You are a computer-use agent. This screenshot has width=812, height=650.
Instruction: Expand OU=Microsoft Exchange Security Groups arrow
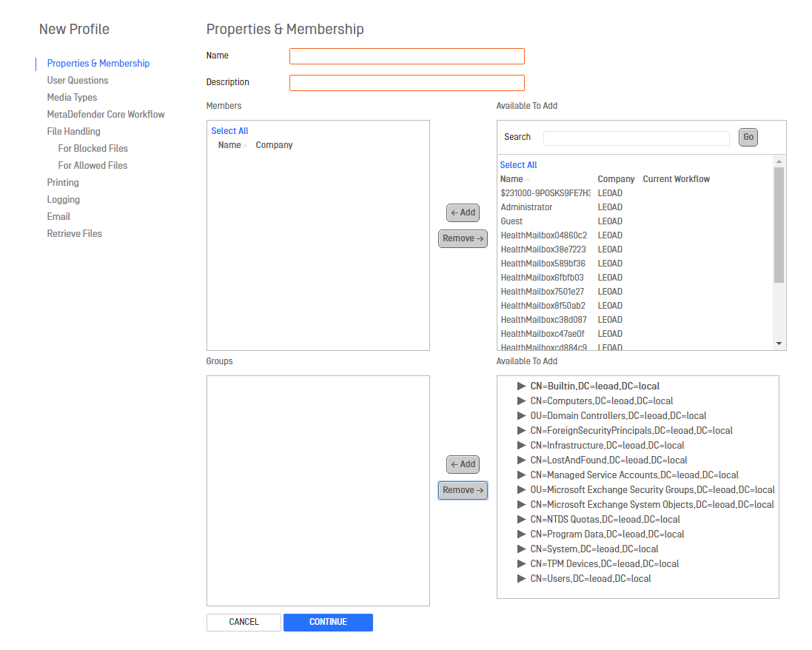point(522,489)
